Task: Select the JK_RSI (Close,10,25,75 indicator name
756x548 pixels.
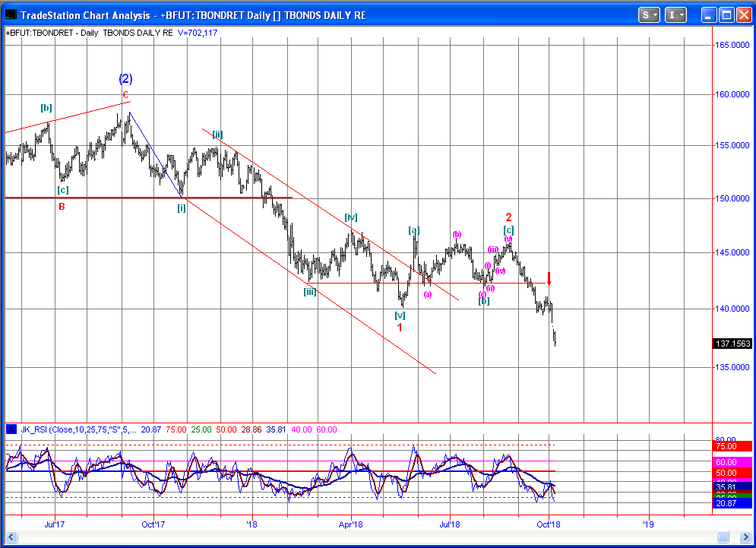Action: [x=78, y=429]
